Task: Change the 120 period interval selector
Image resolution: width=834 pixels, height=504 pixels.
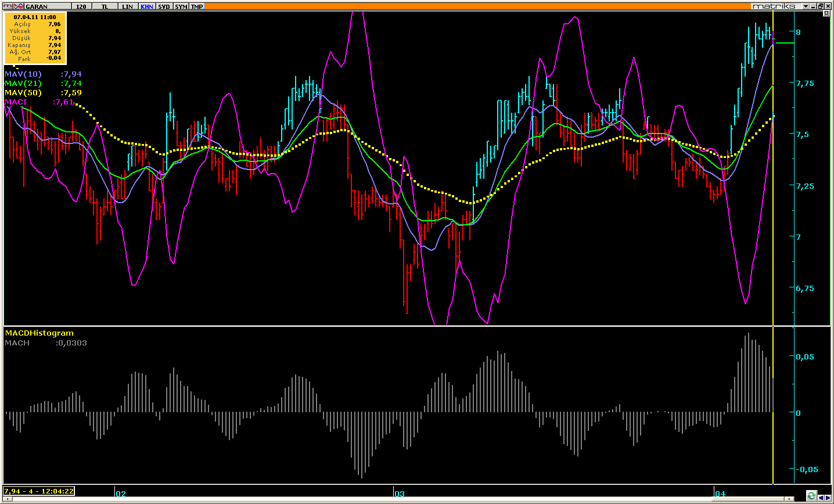Action: (x=81, y=6)
